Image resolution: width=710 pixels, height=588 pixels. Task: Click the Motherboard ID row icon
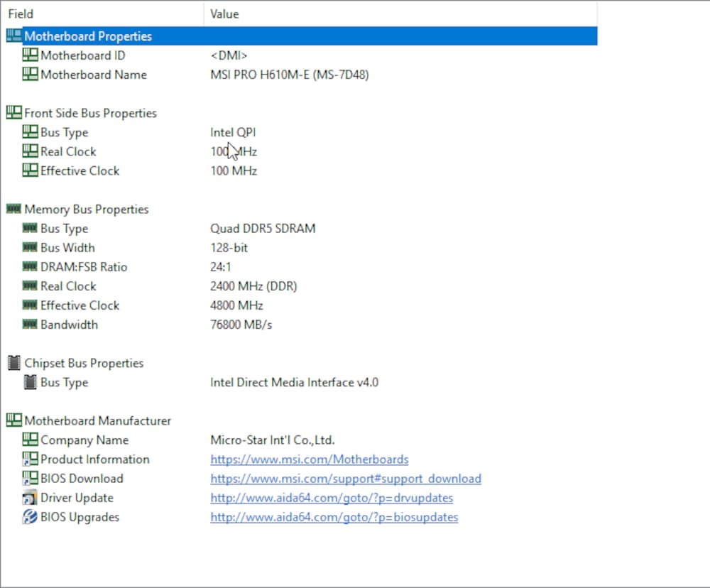30,55
